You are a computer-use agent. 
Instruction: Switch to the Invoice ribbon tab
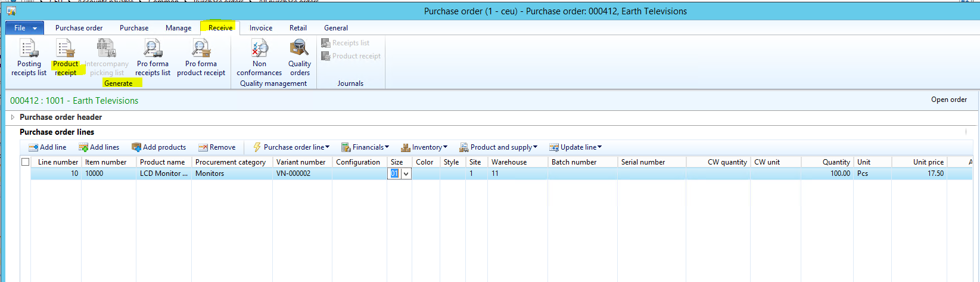coord(261,28)
